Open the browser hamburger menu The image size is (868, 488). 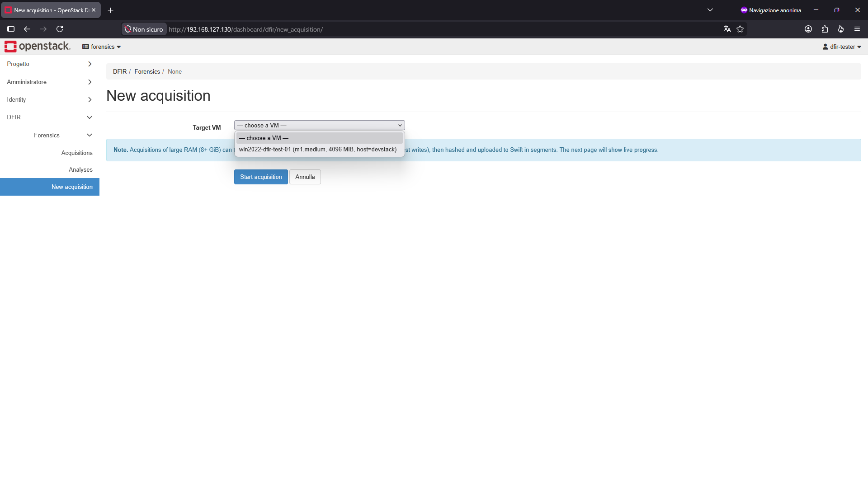pyautogui.click(x=857, y=29)
